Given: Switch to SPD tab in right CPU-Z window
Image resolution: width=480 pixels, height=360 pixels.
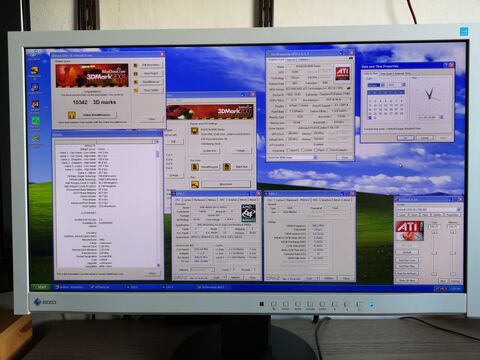Looking at the screenshot, I should pos(315,200).
